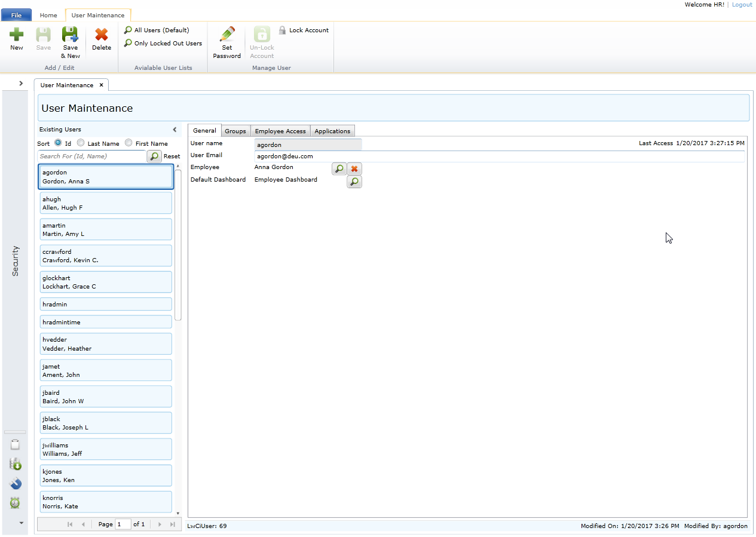The width and height of the screenshot is (756, 537).
Task: Select user agordon Gordon, Anna S
Action: [106, 177]
